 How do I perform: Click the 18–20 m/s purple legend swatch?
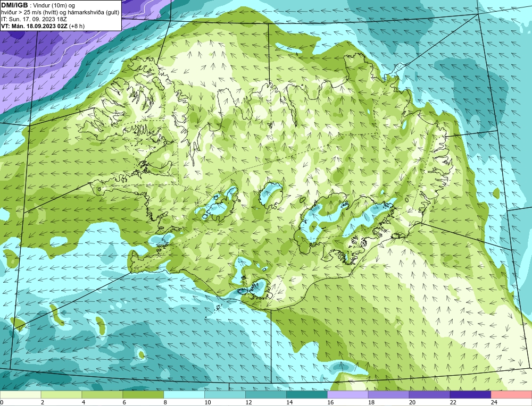tap(388, 395)
